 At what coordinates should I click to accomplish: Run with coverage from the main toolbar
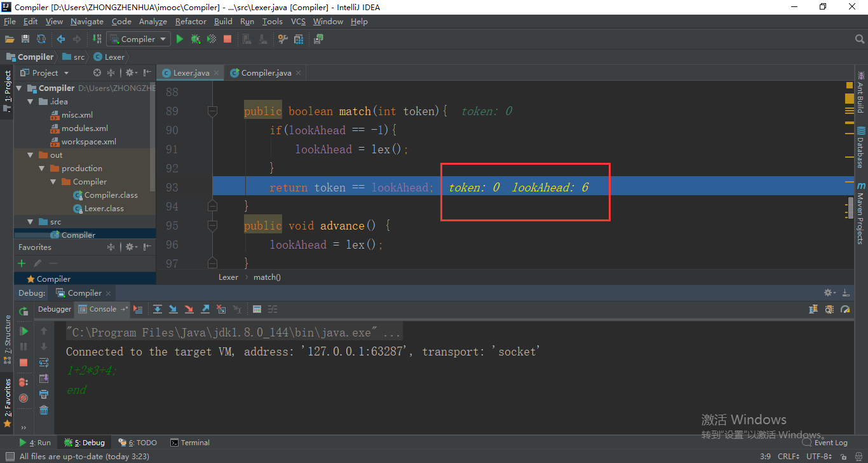click(x=212, y=39)
